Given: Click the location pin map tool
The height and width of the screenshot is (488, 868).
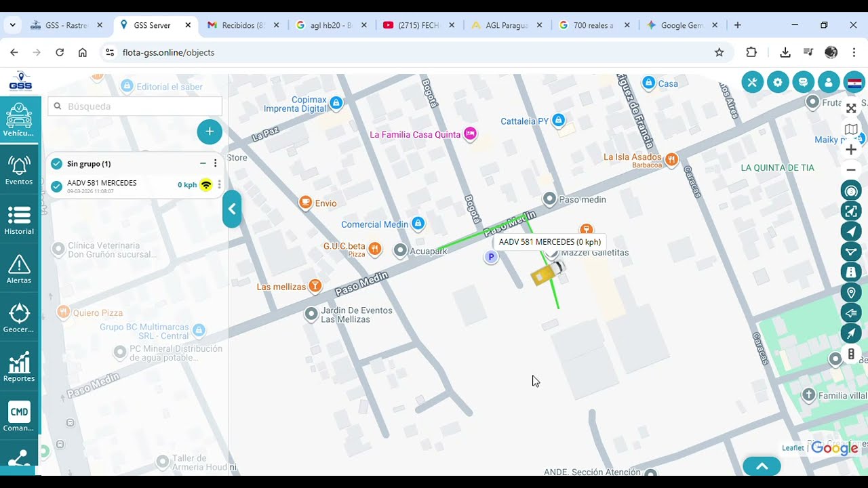Looking at the screenshot, I should pos(851,292).
